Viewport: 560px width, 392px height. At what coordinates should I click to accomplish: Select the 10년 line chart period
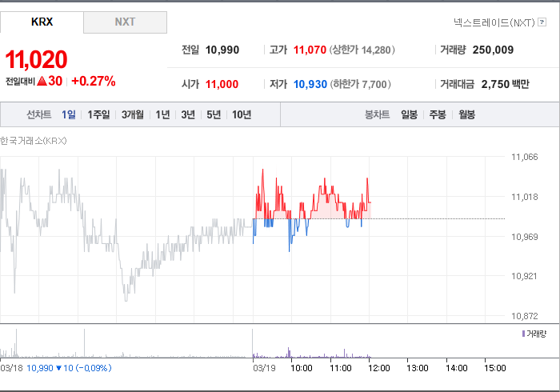point(242,114)
